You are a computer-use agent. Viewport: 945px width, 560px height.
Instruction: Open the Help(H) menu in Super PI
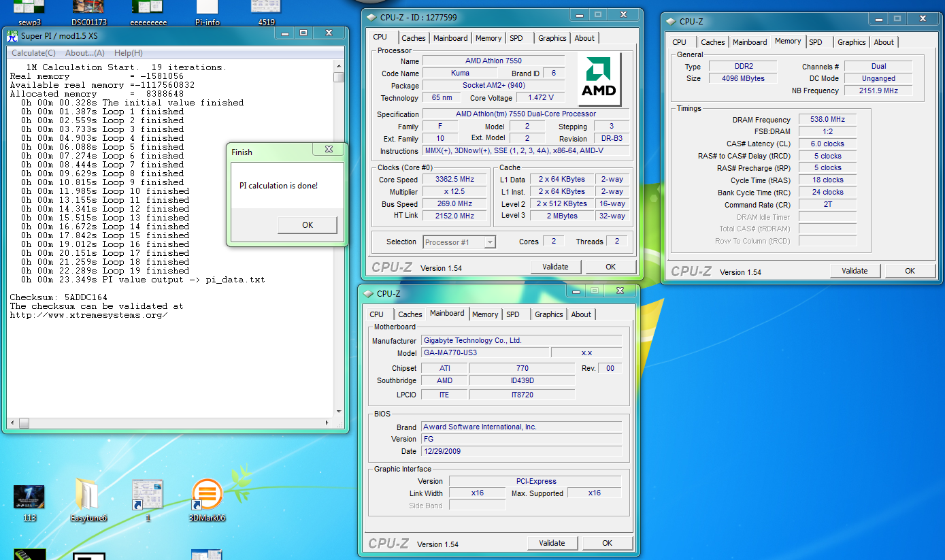(128, 53)
